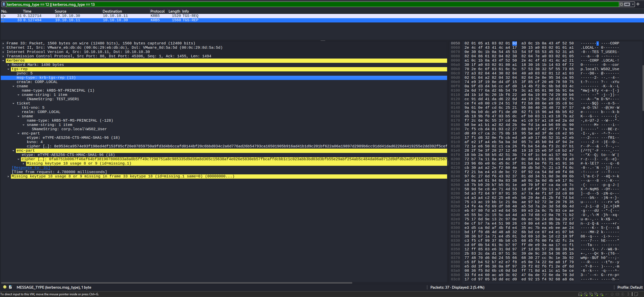
Task: Select the 'crealm: CORP.LOCAL' field
Action: coord(37,82)
